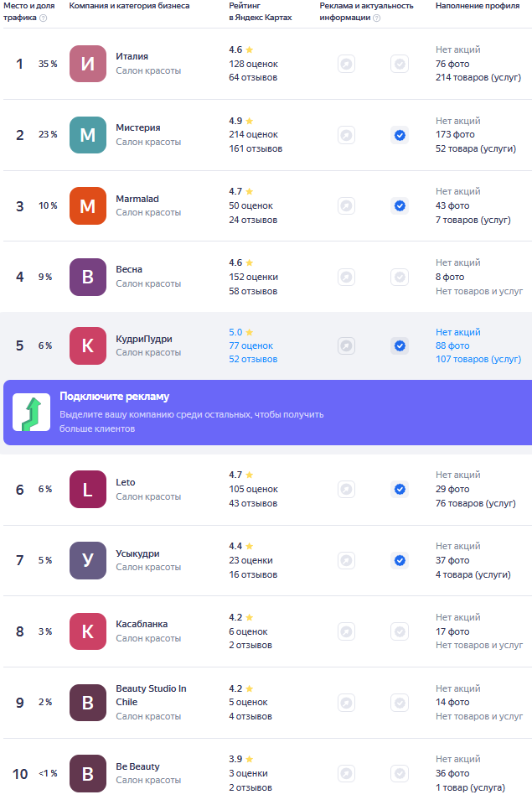The width and height of the screenshot is (532, 805).
Task: Click Италия verified checkmark icon
Action: coord(400,64)
